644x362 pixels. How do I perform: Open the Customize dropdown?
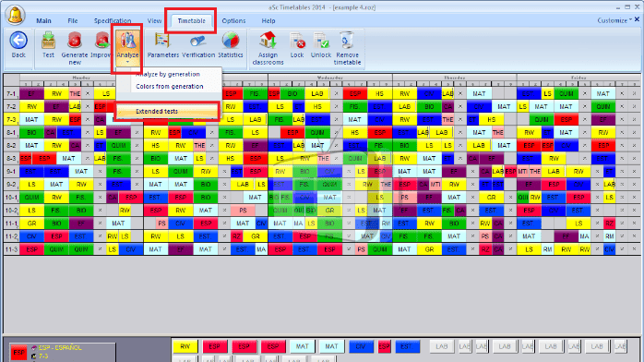(x=614, y=20)
